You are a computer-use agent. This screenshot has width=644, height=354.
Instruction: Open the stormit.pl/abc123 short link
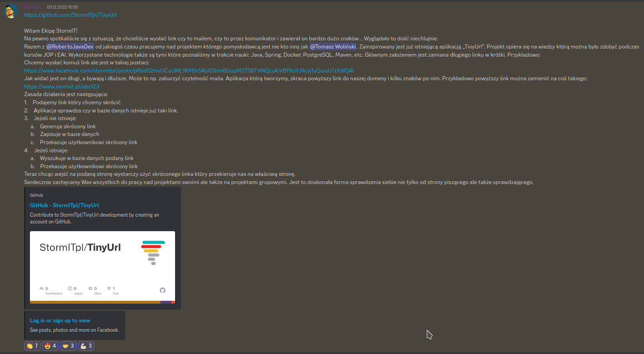(x=62, y=87)
